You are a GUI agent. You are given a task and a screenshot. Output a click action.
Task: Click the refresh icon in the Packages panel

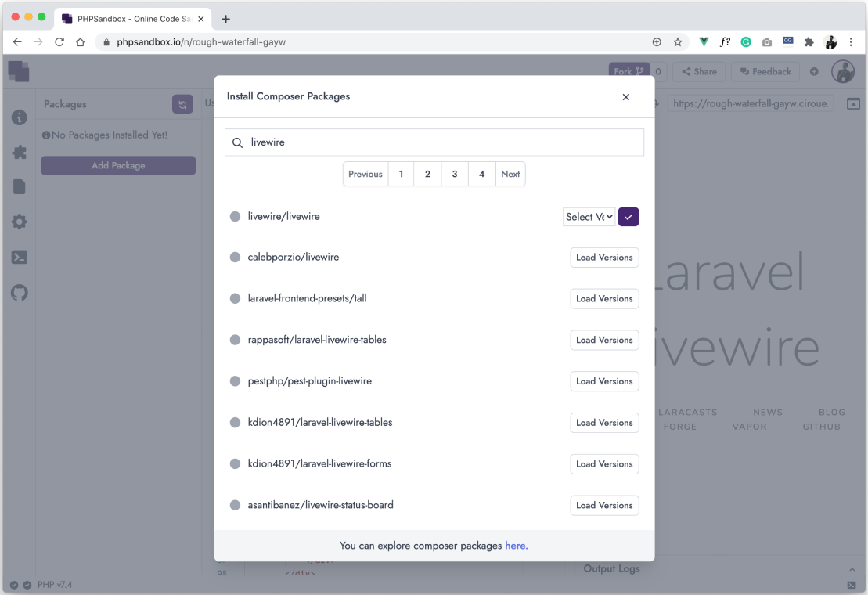[182, 103]
